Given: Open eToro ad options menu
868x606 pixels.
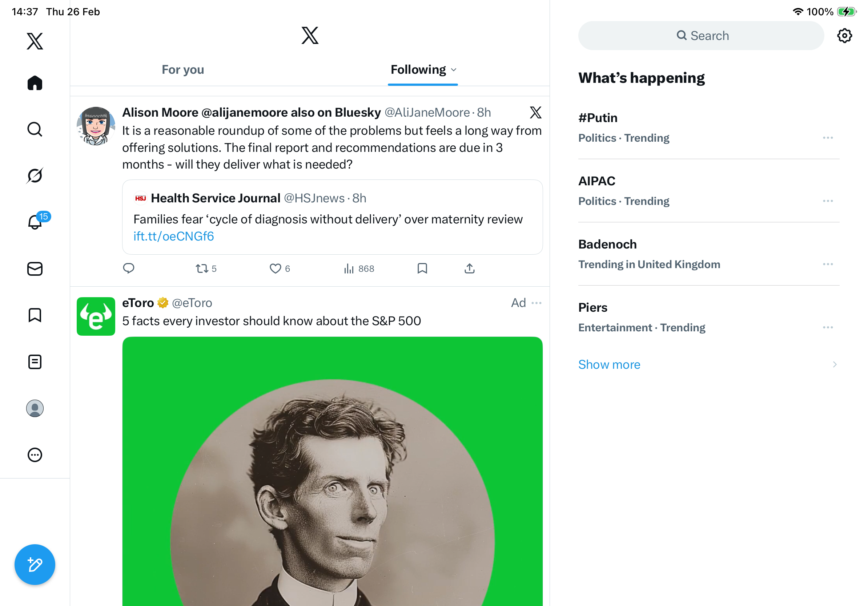Looking at the screenshot, I should 537,303.
